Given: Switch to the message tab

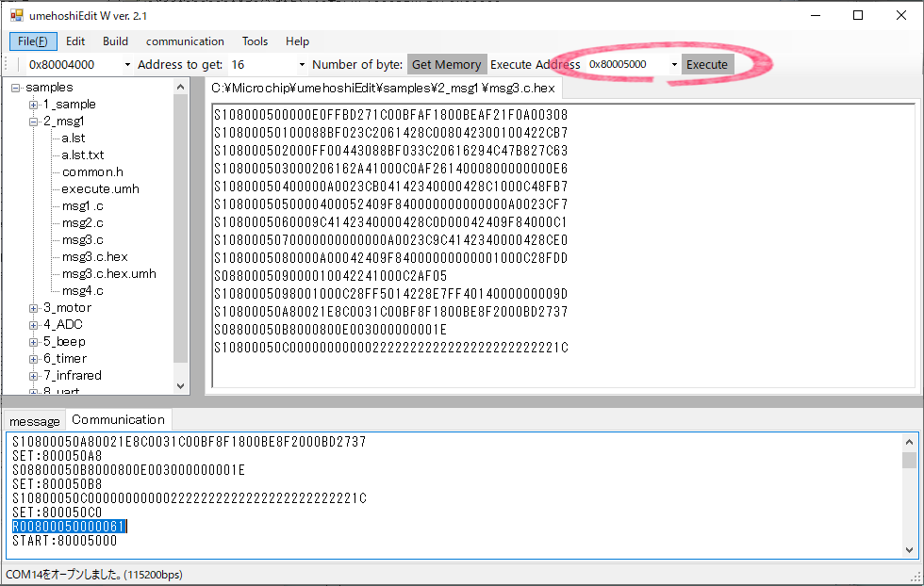Looking at the screenshot, I should (x=34, y=421).
